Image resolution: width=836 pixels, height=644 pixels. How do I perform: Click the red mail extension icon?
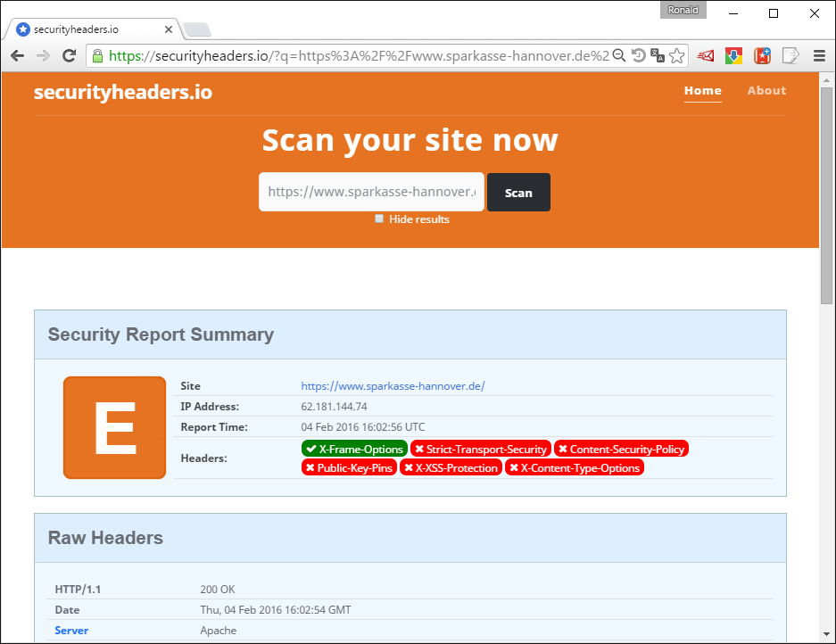coord(706,55)
